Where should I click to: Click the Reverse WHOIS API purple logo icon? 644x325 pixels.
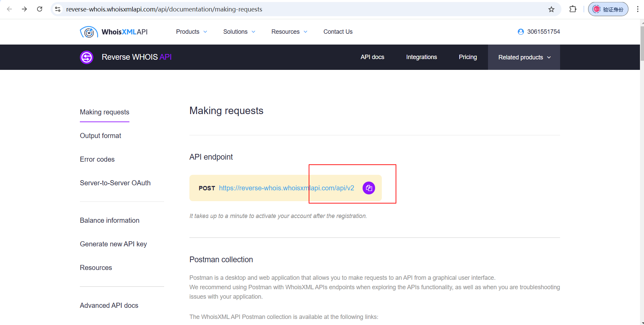click(87, 57)
